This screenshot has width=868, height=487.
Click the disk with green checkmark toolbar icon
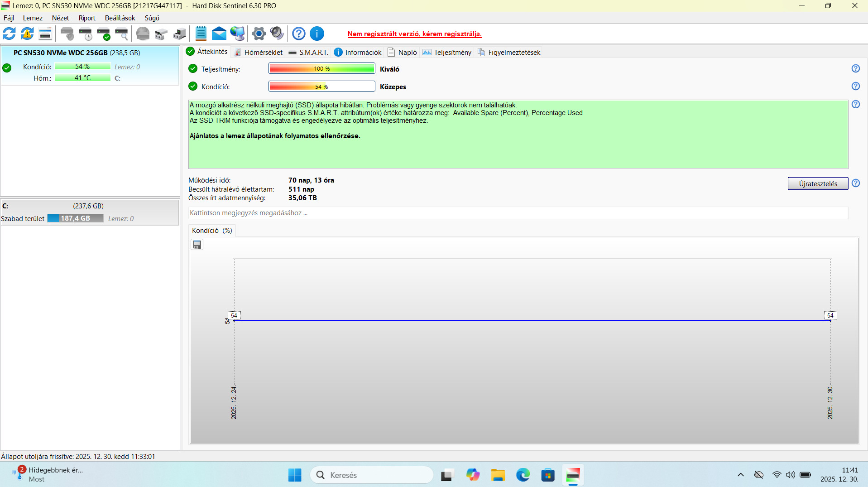click(104, 34)
